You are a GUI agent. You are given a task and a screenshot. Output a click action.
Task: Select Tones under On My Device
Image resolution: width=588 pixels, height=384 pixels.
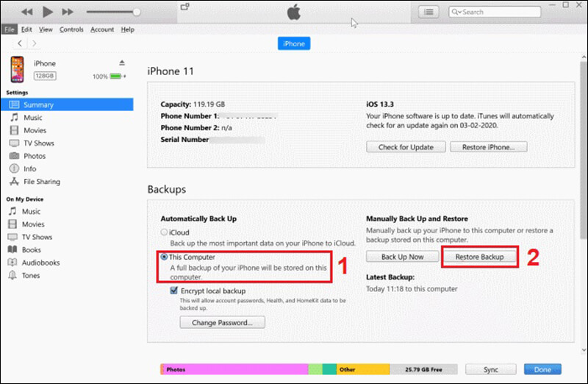(x=31, y=275)
